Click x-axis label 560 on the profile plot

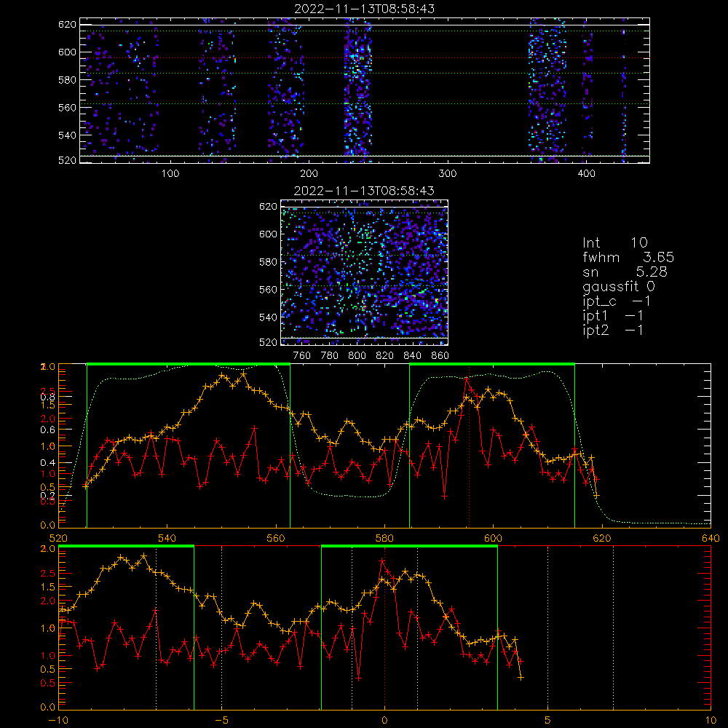point(276,538)
